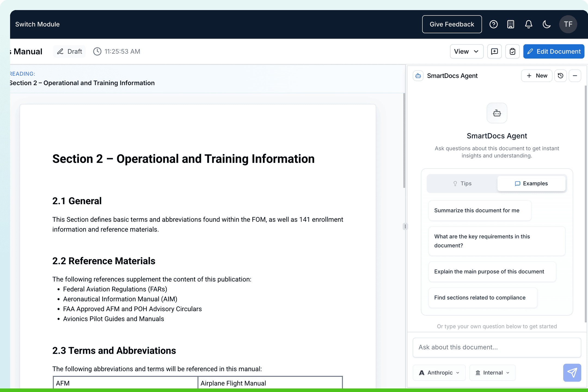Image resolution: width=588 pixels, height=392 pixels.
Task: Click the send message paper plane button
Action: (x=572, y=373)
